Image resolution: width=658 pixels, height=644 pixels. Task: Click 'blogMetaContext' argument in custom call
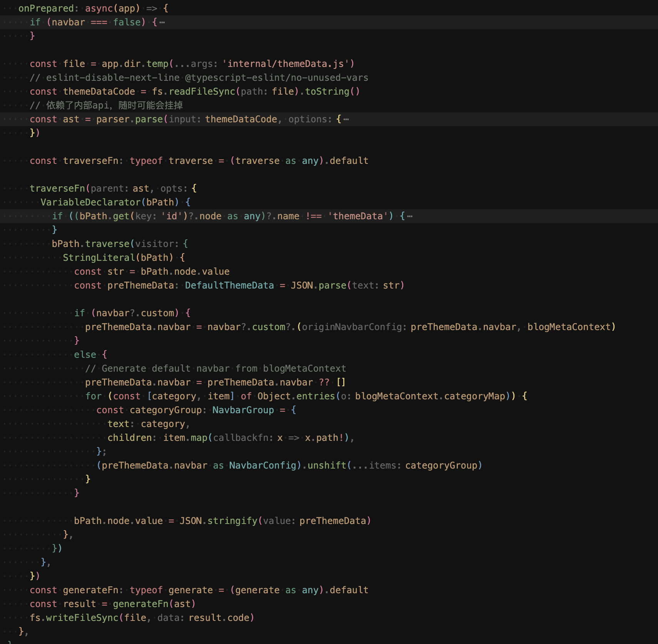coord(569,327)
